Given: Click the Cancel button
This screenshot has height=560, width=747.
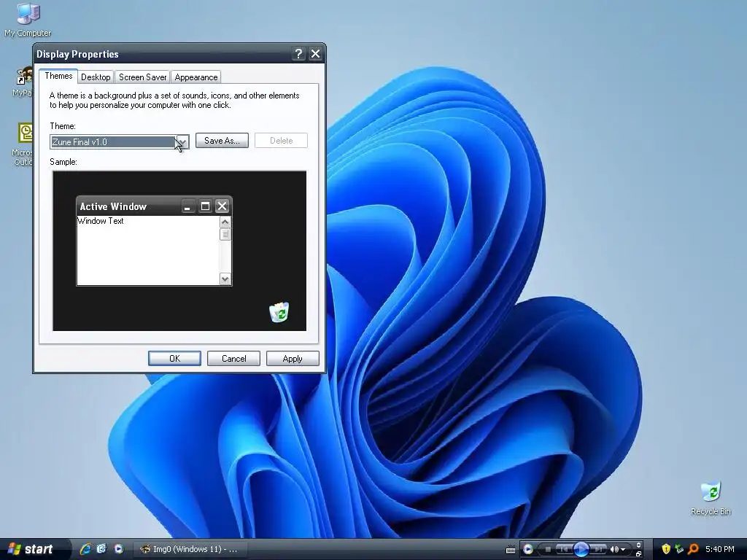Looking at the screenshot, I should coord(233,359).
